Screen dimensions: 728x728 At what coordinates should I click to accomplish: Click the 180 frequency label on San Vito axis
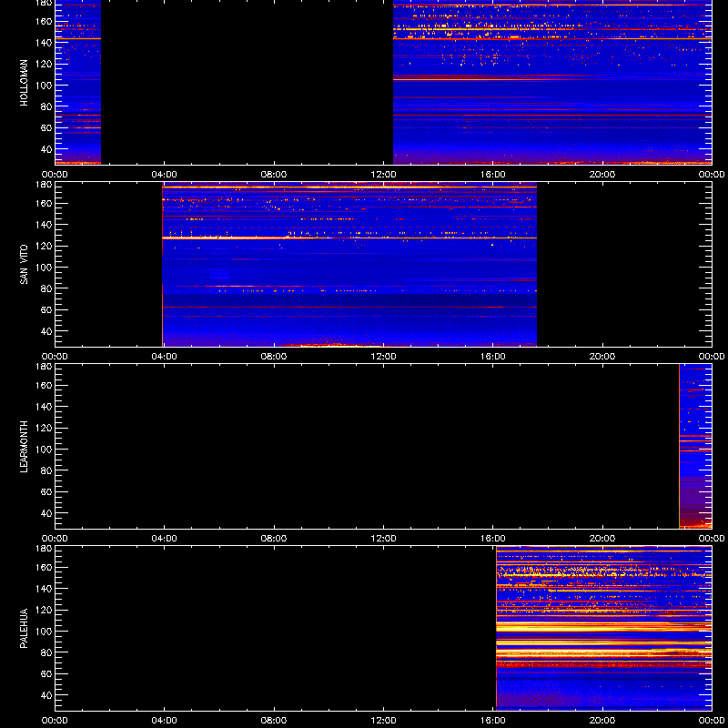pyautogui.click(x=44, y=185)
